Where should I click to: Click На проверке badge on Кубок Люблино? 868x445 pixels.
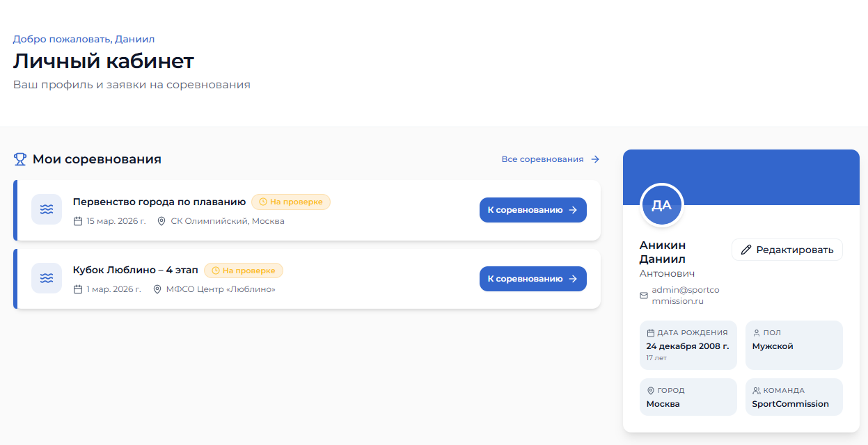point(244,270)
